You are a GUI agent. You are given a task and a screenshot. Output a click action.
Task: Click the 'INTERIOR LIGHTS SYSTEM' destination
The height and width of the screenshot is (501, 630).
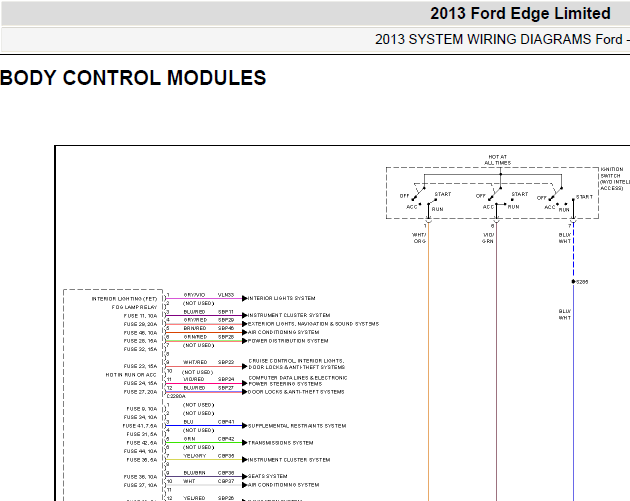pyautogui.click(x=281, y=299)
